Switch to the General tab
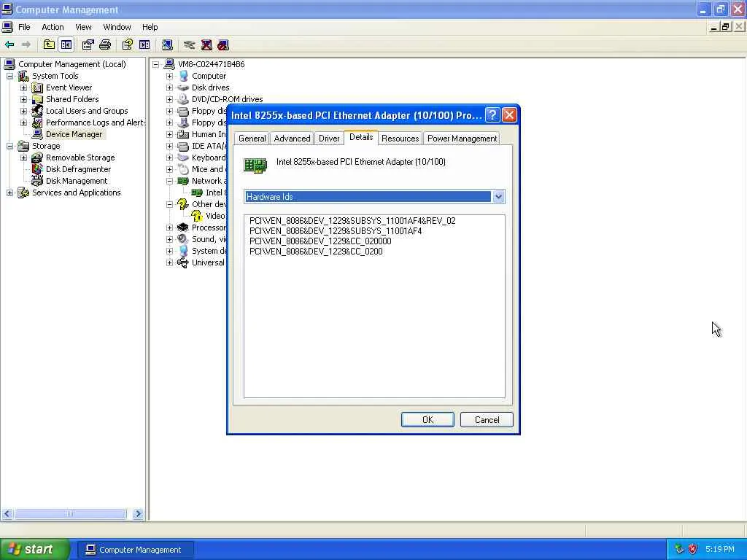747x560 pixels. click(x=252, y=139)
